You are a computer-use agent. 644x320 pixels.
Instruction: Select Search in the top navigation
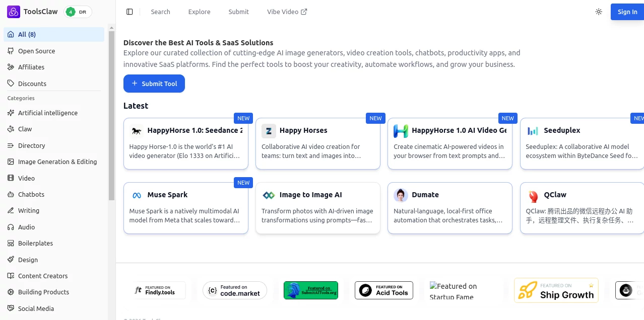(160, 12)
